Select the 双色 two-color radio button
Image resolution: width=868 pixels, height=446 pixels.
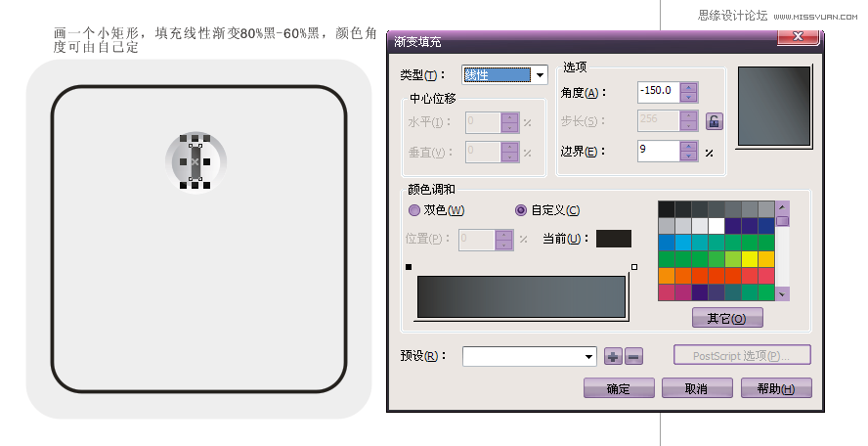(x=413, y=210)
